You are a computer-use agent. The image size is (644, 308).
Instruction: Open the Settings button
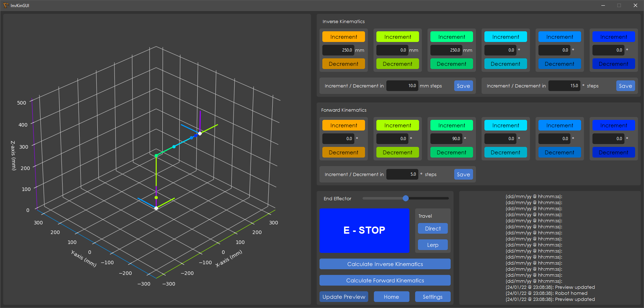point(433,297)
